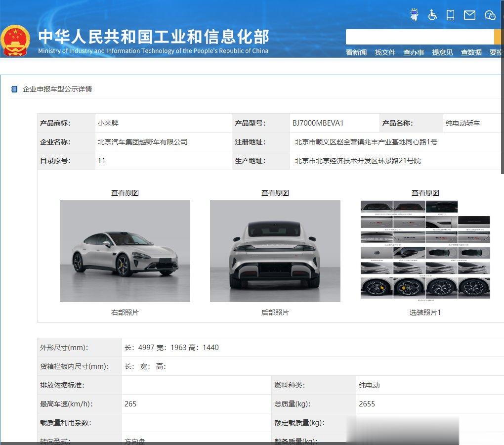Click the 排放依据标准 label

[x=62, y=385]
